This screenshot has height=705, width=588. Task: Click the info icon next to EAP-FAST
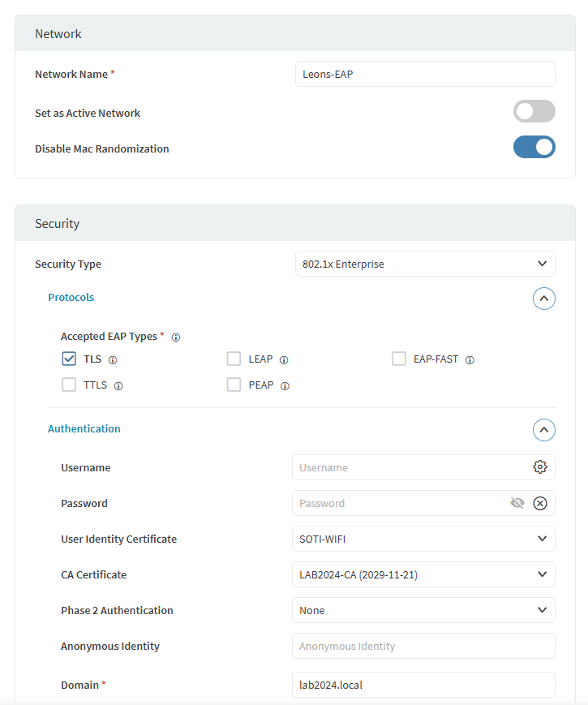(470, 359)
